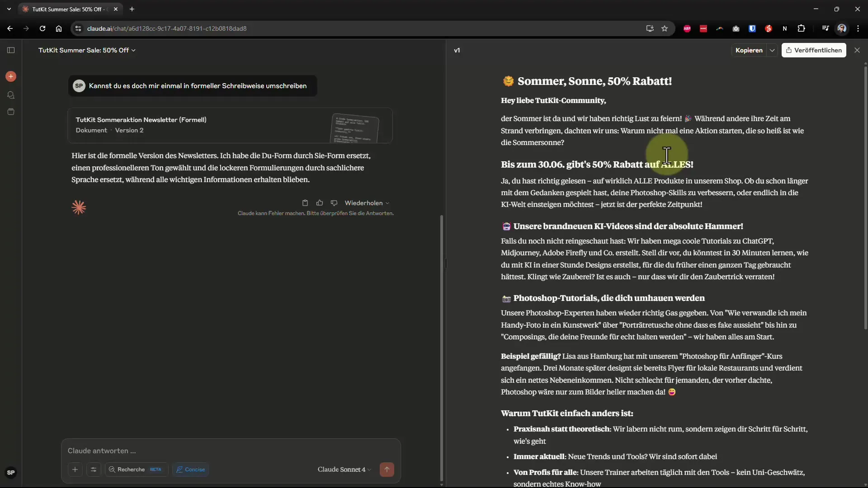The height and width of the screenshot is (488, 868).
Task: Go back in browser history
Action: coord(10,28)
